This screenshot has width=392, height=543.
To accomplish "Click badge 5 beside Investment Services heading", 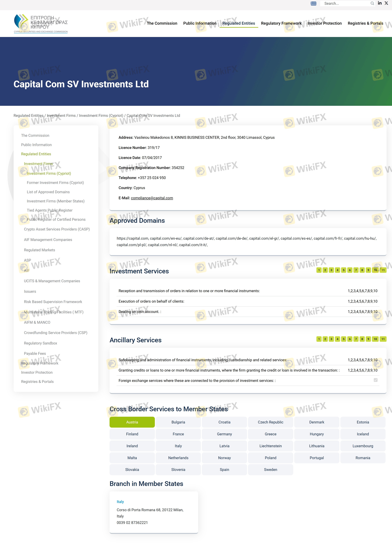I will 344,270.
